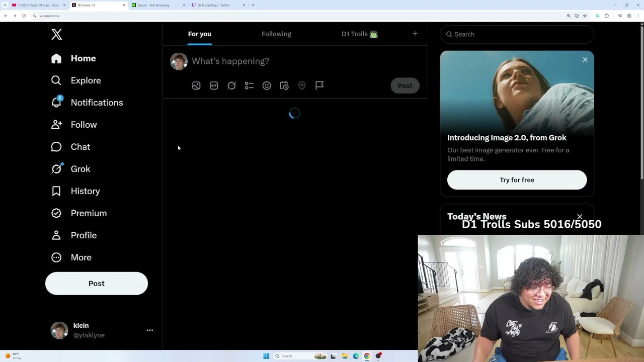The width and height of the screenshot is (644, 362).
Task: Go back with the browser back arrow
Action: click(x=6, y=16)
